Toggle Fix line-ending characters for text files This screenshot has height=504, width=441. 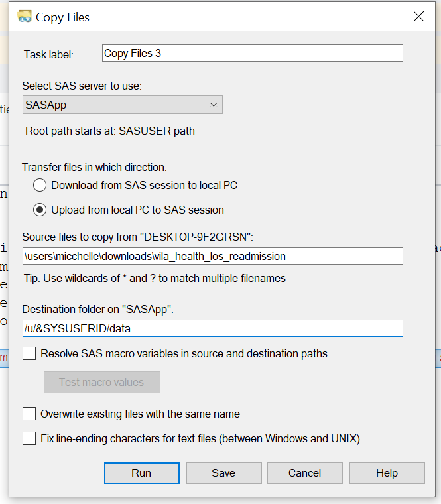pyautogui.click(x=29, y=438)
